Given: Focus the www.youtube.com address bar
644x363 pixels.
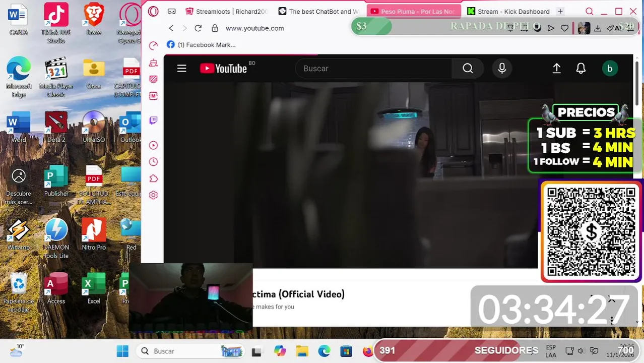Looking at the screenshot, I should point(254,28).
